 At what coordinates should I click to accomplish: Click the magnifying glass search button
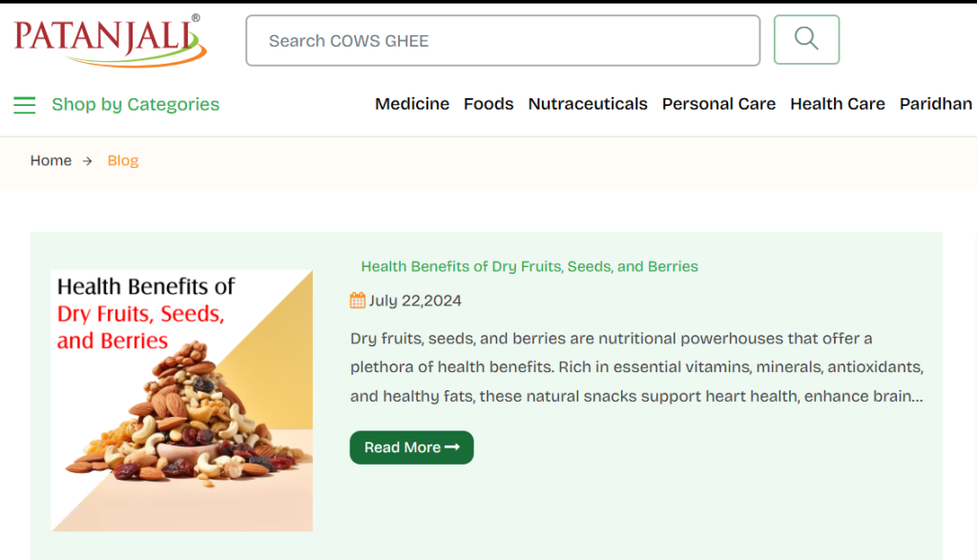[x=806, y=39]
